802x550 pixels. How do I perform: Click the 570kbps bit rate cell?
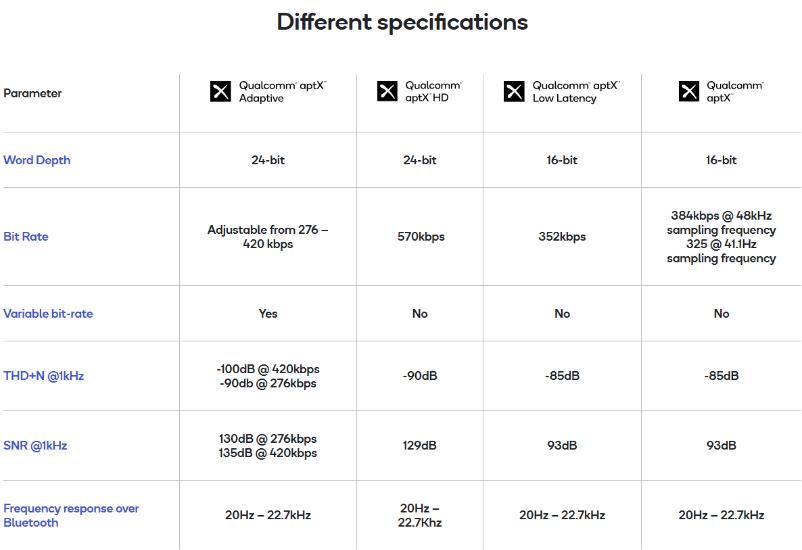pos(420,237)
